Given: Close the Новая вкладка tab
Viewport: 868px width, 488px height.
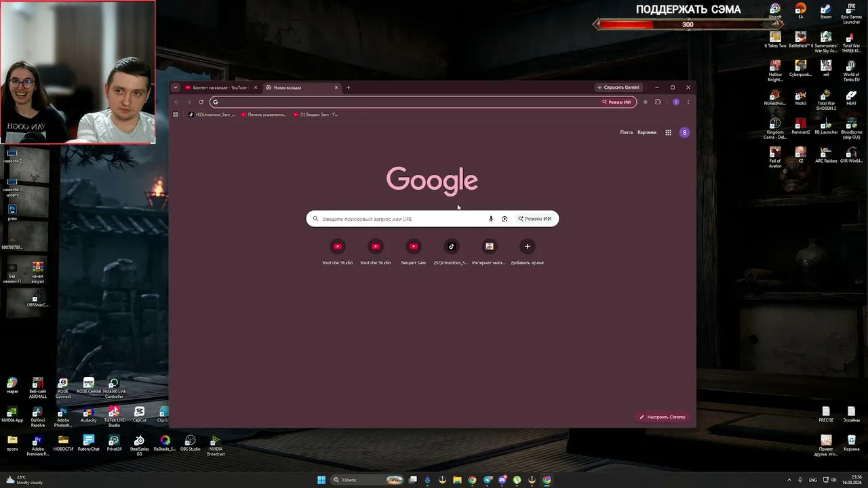Looking at the screenshot, I should [x=336, y=87].
